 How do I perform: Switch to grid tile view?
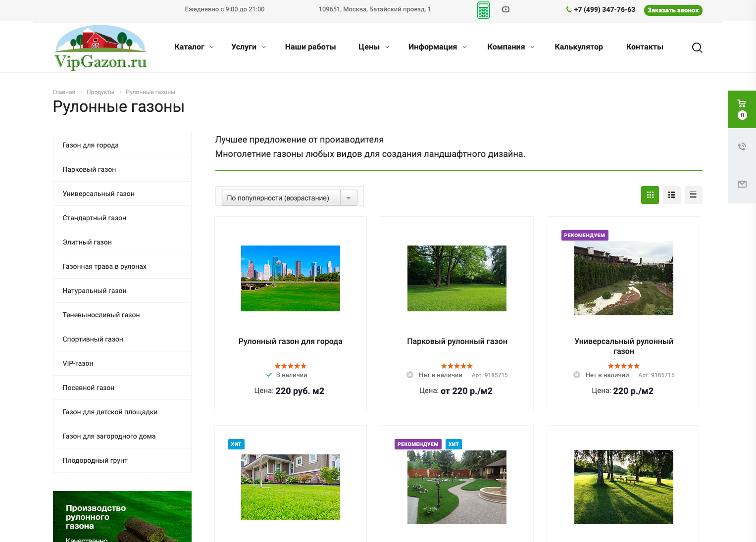coord(650,195)
